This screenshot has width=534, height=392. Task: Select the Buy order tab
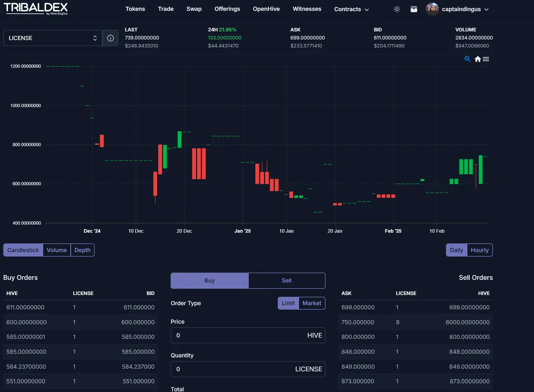tap(209, 281)
